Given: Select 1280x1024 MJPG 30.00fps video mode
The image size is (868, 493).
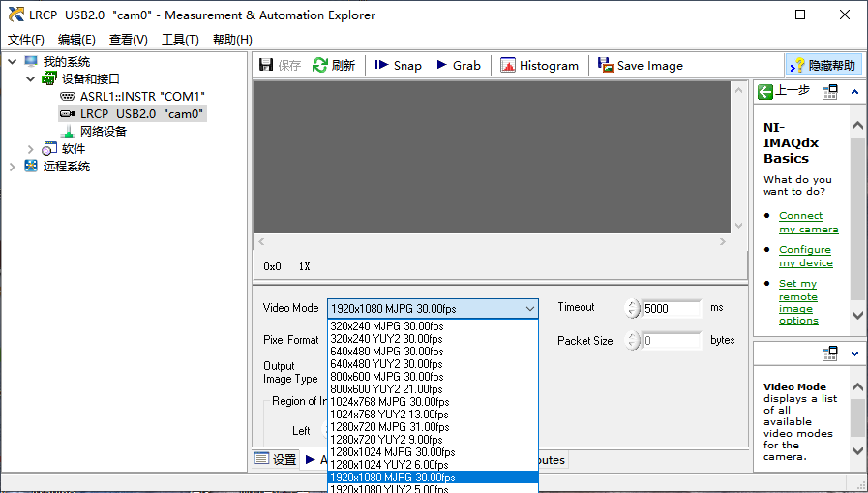Looking at the screenshot, I should coord(433,452).
